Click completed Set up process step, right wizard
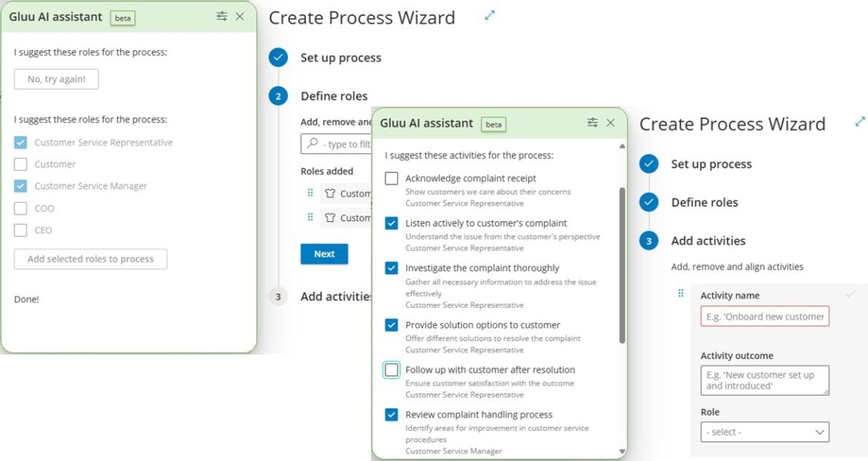 tap(649, 164)
